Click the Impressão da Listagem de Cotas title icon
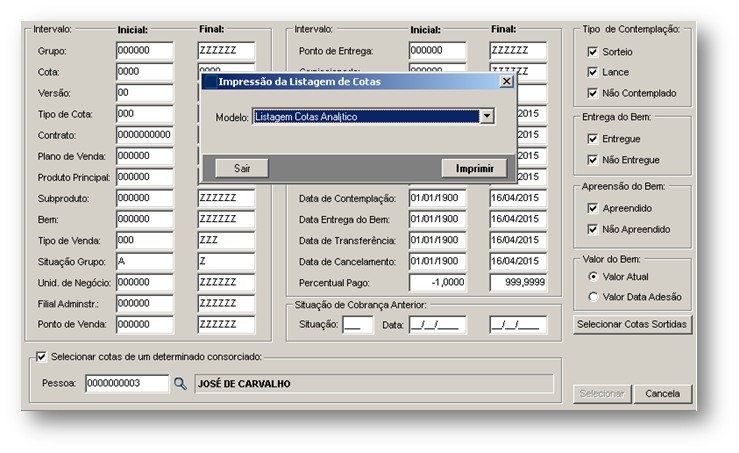This screenshot has width=739, height=453. [x=210, y=81]
